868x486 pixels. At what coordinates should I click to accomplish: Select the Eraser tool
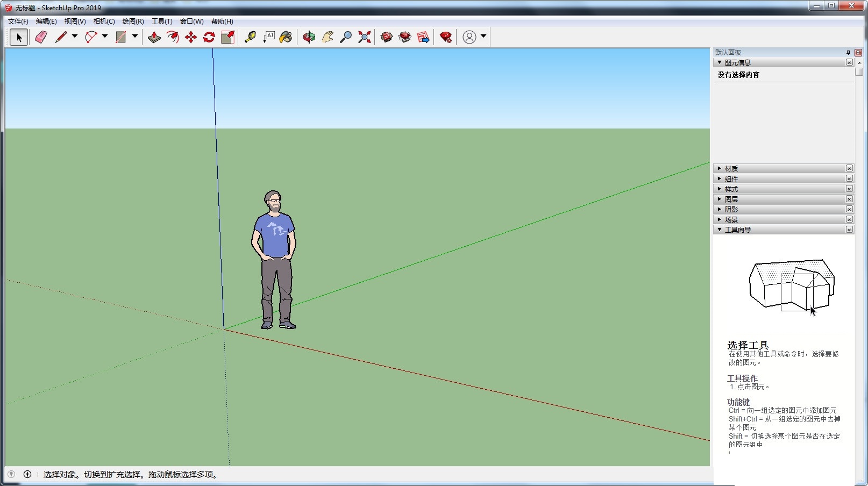coord(40,37)
